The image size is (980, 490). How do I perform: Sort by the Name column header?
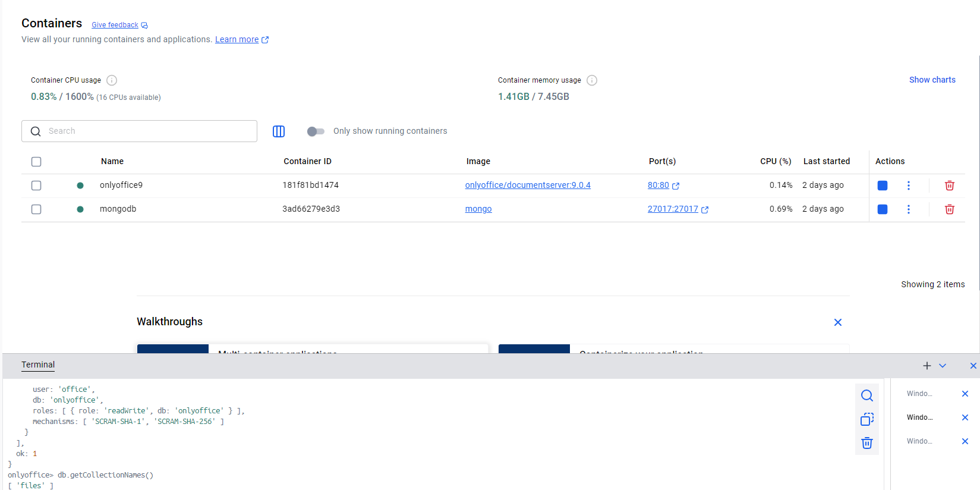112,161
